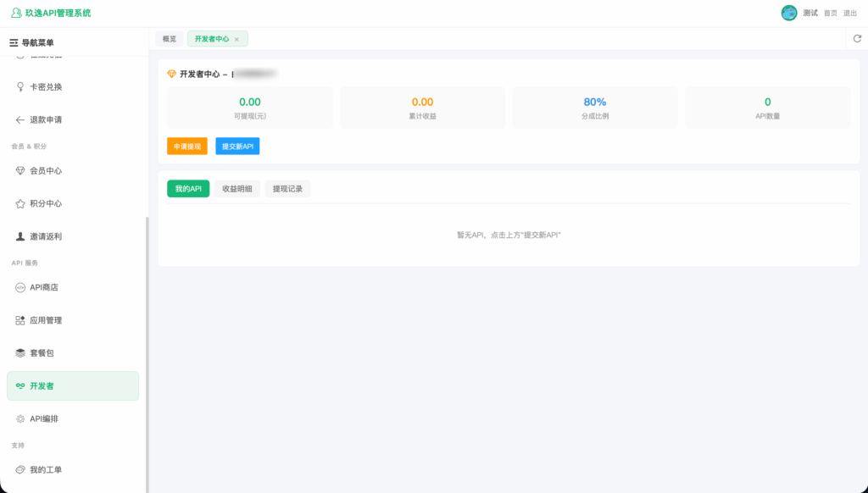
Task: Click the 邀请返利 person icon
Action: tap(20, 236)
